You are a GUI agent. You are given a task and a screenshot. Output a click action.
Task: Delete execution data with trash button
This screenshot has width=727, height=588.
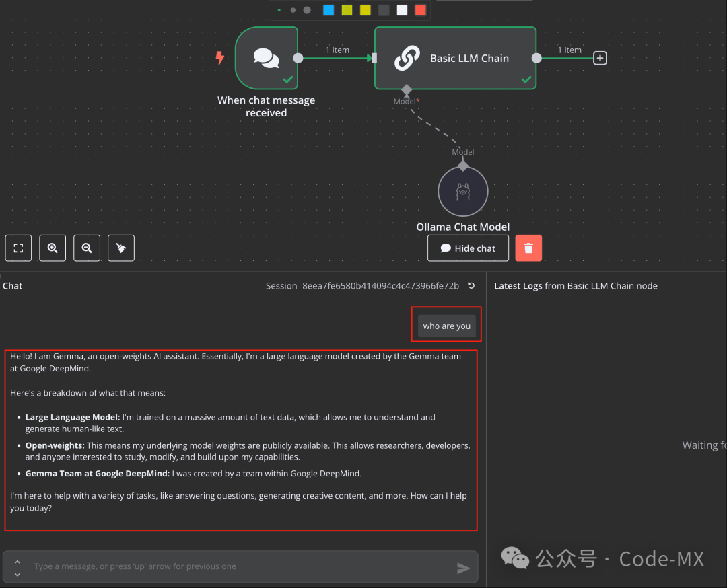point(528,248)
